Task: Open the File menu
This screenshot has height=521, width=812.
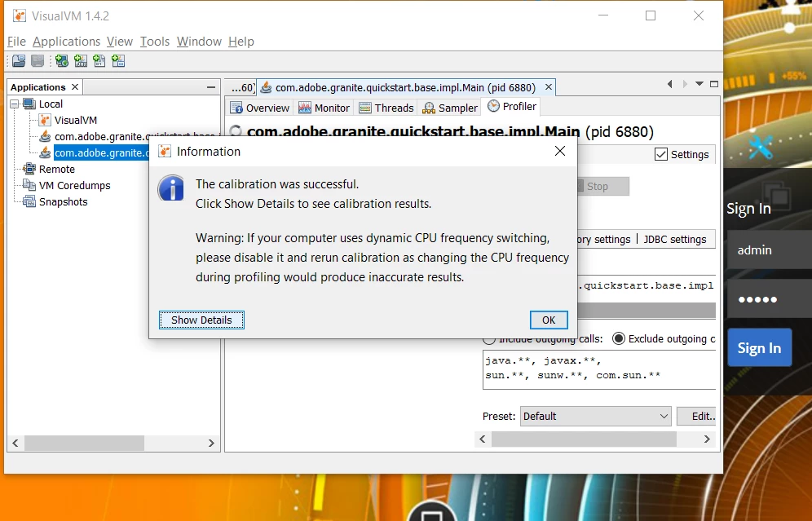Action: 16,42
